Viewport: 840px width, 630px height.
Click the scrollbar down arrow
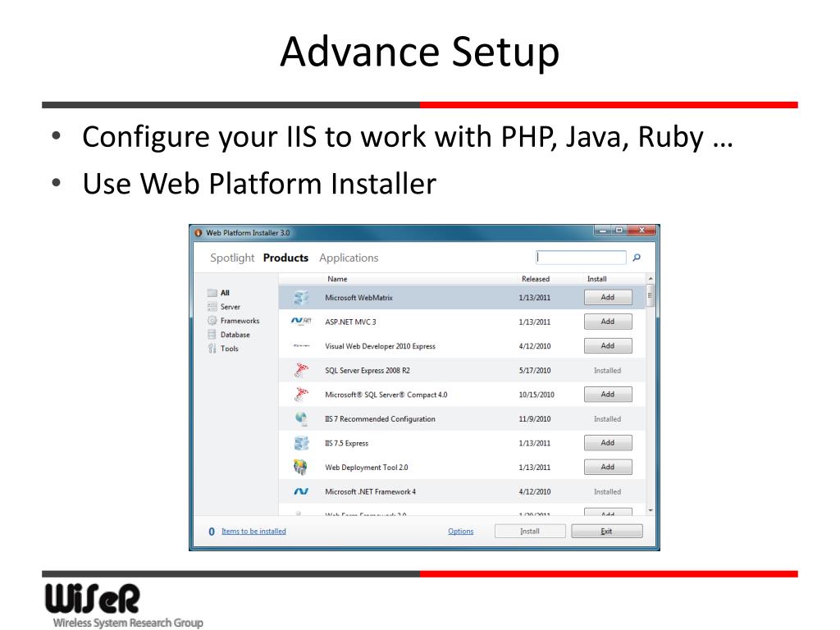click(651, 510)
